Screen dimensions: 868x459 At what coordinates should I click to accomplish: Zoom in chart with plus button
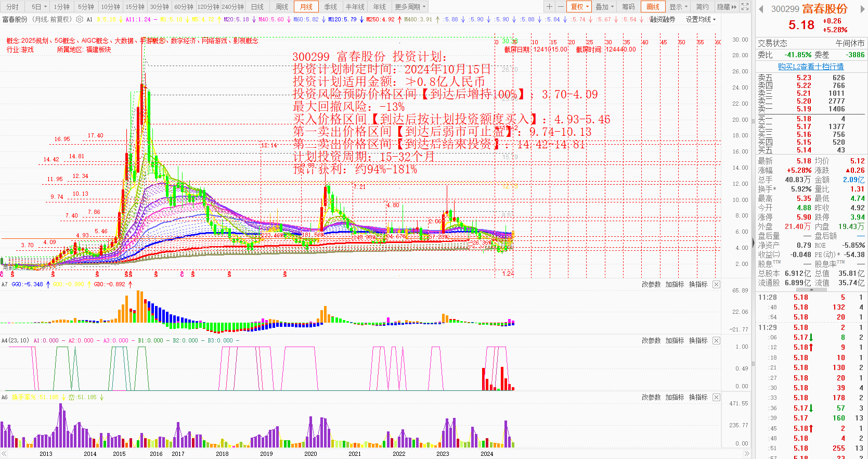pyautogui.click(x=549, y=7)
